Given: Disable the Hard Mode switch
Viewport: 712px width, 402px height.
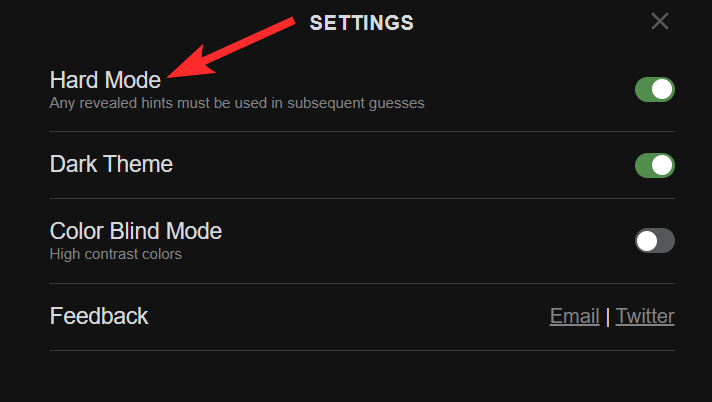Looking at the screenshot, I should click(x=654, y=90).
